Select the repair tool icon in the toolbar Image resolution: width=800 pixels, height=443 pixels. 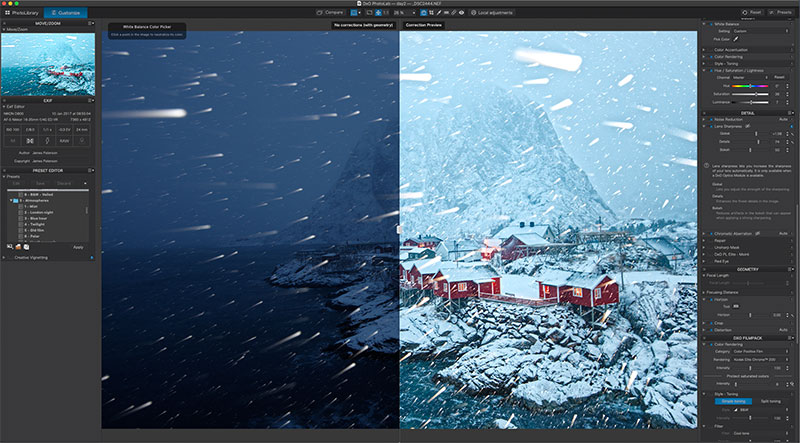click(454, 12)
